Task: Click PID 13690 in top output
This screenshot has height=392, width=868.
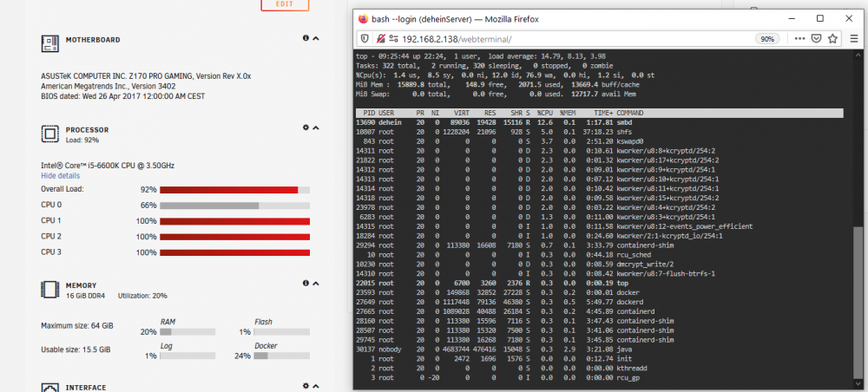Action: [x=365, y=122]
